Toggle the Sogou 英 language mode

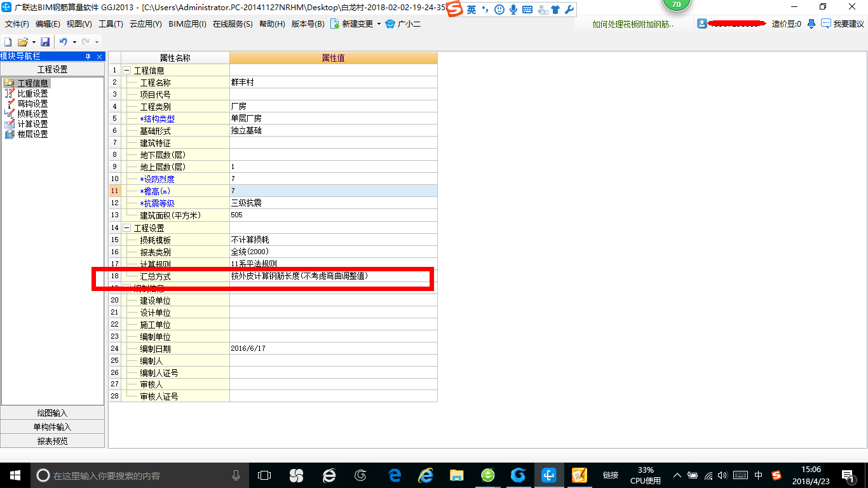click(x=471, y=10)
